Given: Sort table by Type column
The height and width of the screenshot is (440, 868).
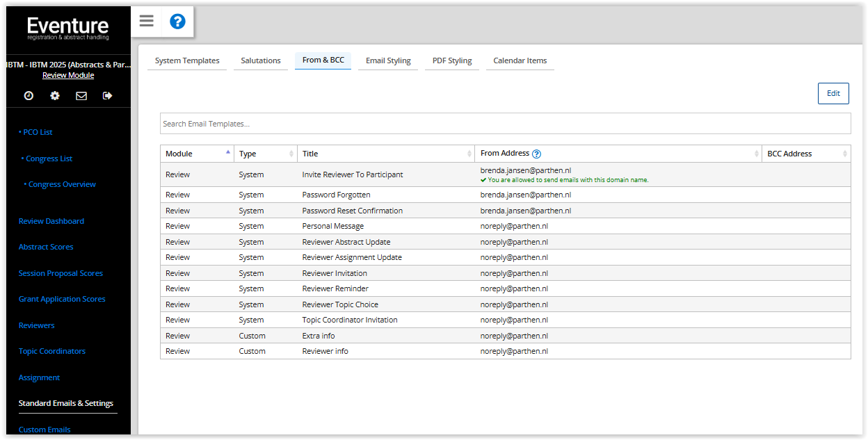Looking at the screenshot, I should tap(265, 154).
